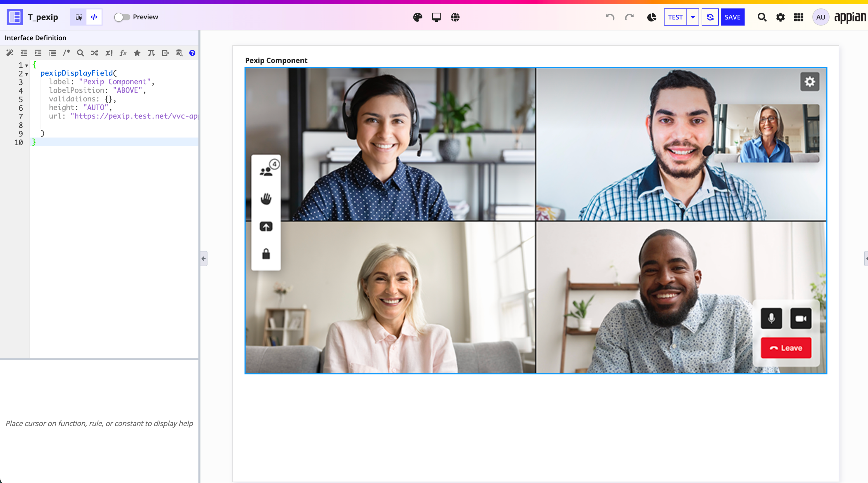Open the color palette styles icon
Viewport: 868px width, 483px height.
click(x=418, y=17)
